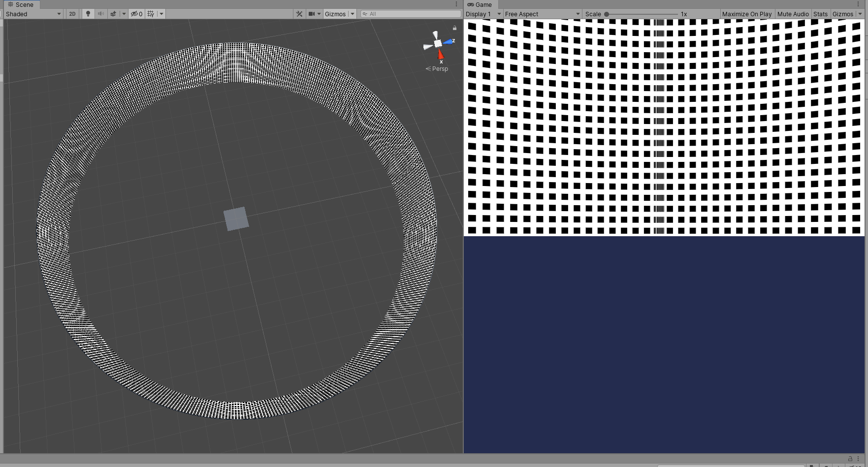Toggle 2D view mode in Scene toolbar

point(72,14)
